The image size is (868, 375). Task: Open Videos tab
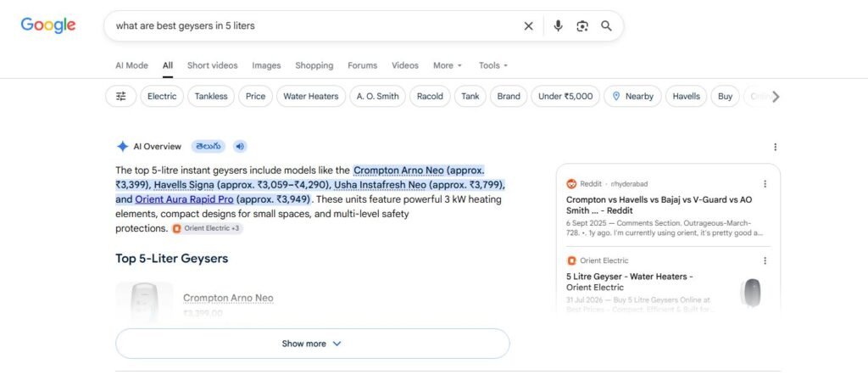405,65
